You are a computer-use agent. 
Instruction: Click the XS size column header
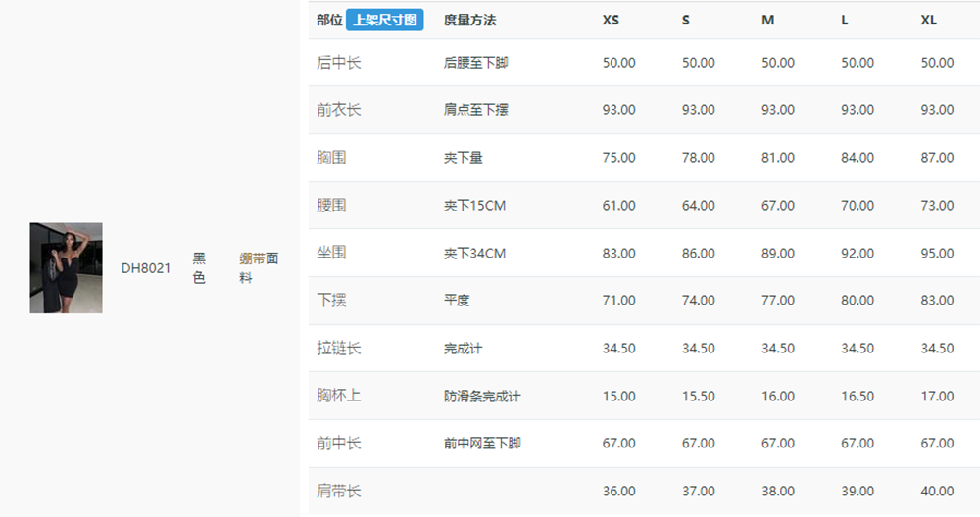coord(611,20)
